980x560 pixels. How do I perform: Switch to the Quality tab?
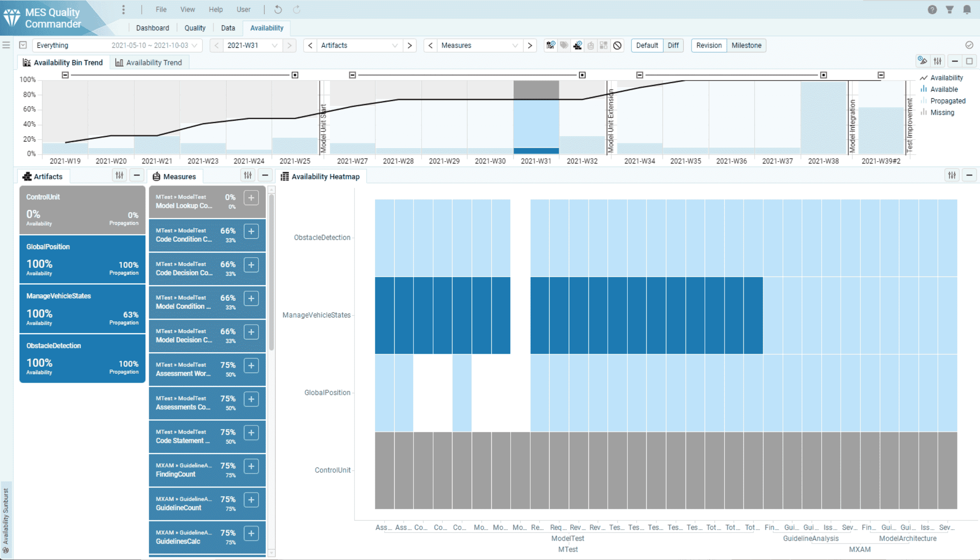coord(195,28)
